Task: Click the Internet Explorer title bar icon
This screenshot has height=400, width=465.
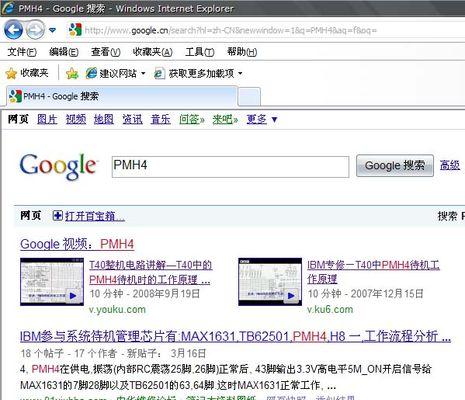Action: 8,8
